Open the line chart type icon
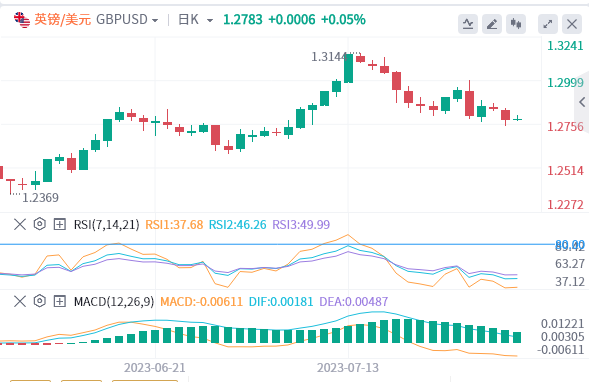The height and width of the screenshot is (382, 589). 468,24
